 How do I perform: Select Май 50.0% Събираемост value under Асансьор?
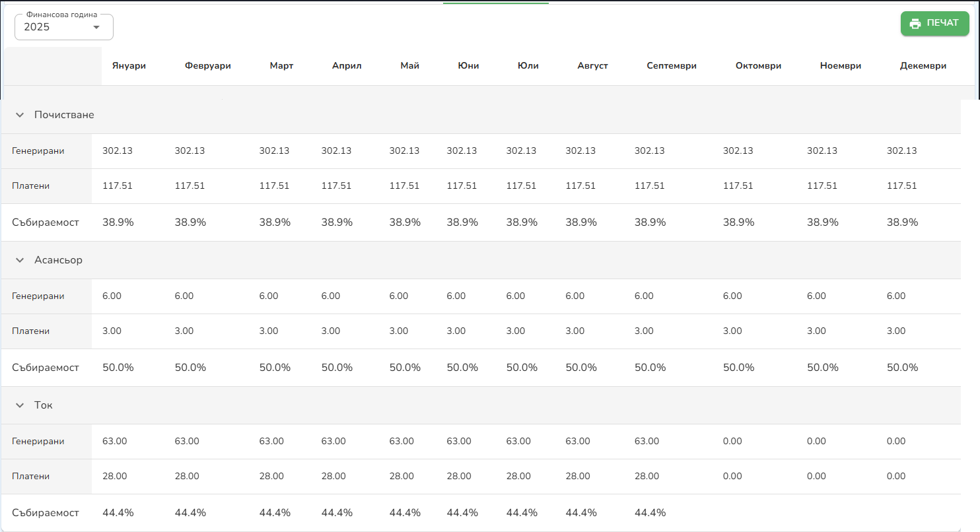(x=405, y=368)
